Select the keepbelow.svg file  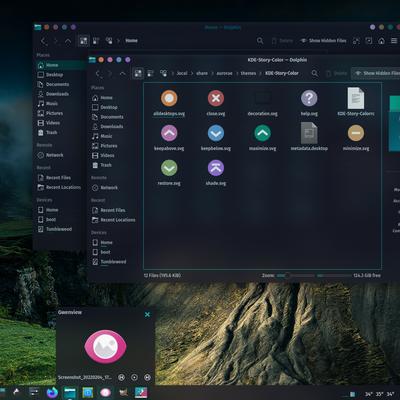click(x=216, y=138)
